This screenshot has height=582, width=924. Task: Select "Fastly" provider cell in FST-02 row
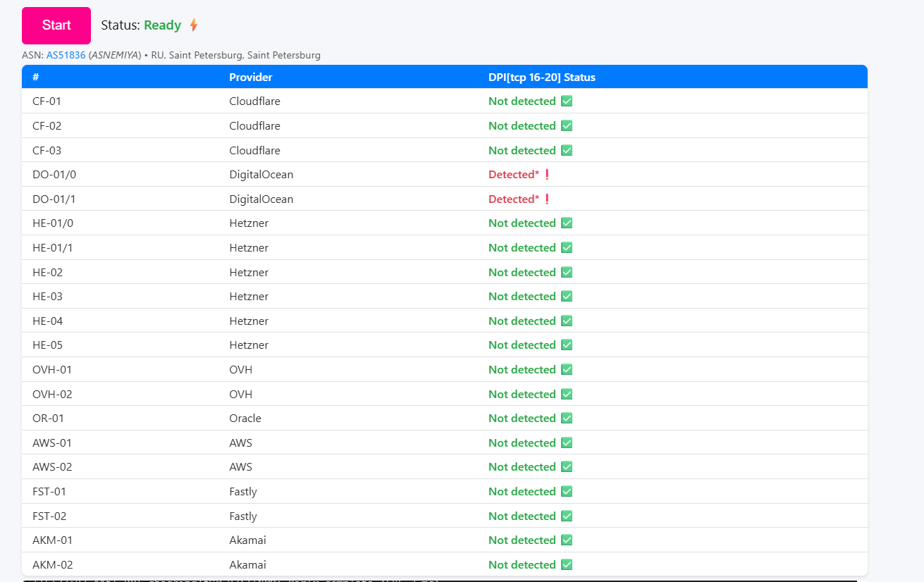243,516
